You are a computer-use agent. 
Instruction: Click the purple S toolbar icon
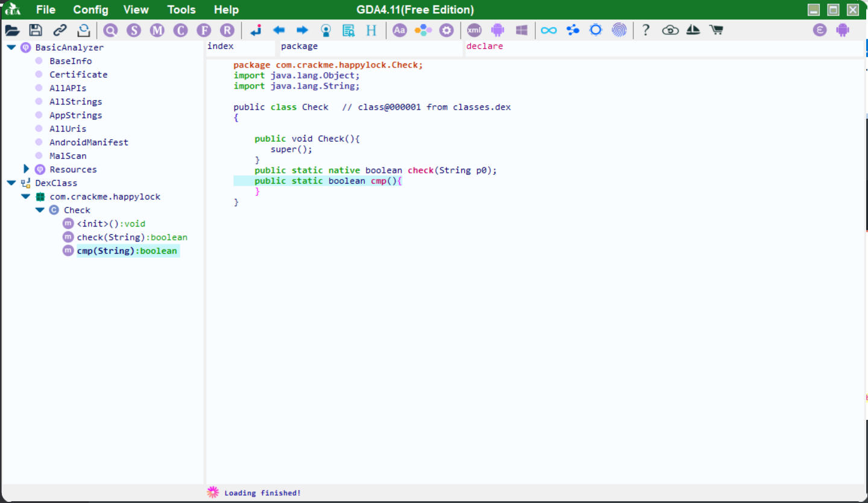(134, 30)
